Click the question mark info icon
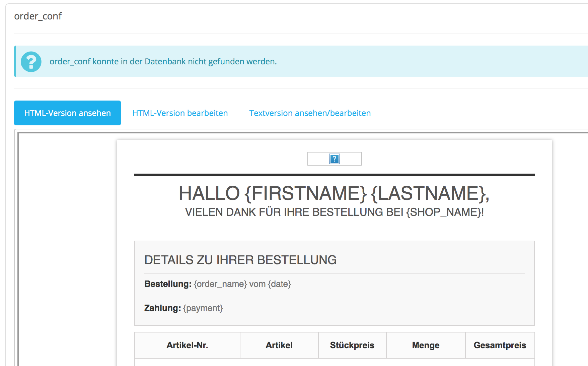This screenshot has height=366, width=588. pyautogui.click(x=31, y=62)
